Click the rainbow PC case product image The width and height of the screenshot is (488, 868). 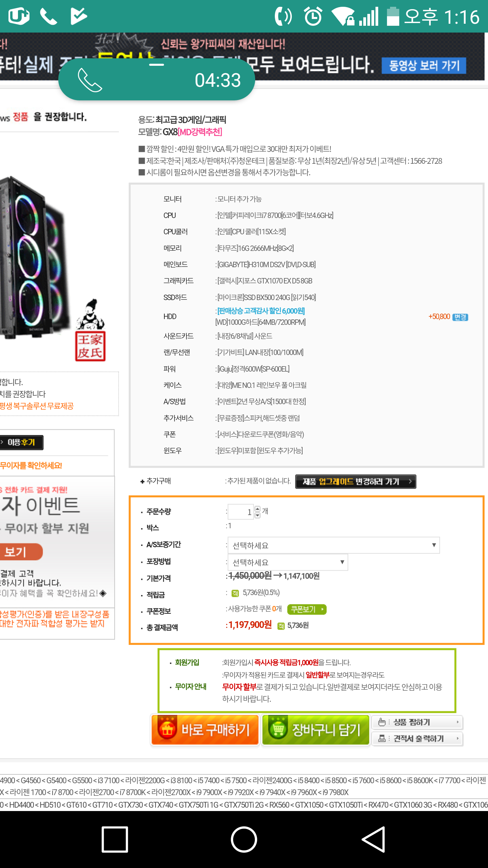point(34,258)
